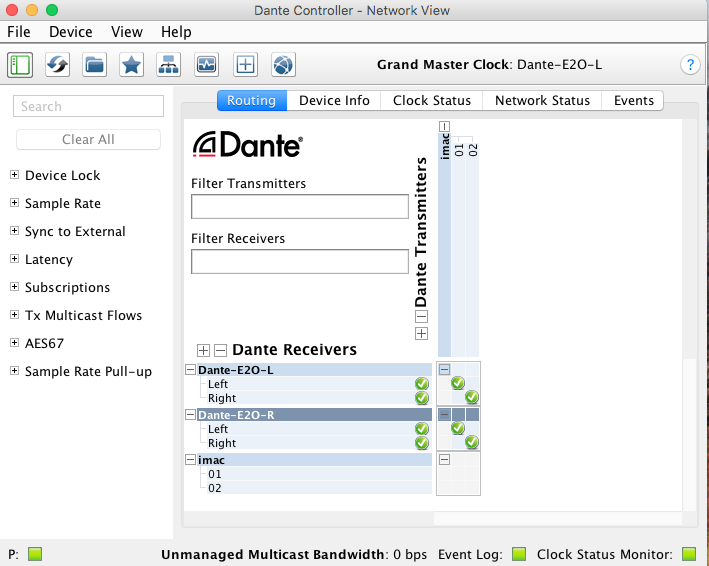Screen dimensions: 709x566
Task: Switch to the Events tab
Action: 633,100
